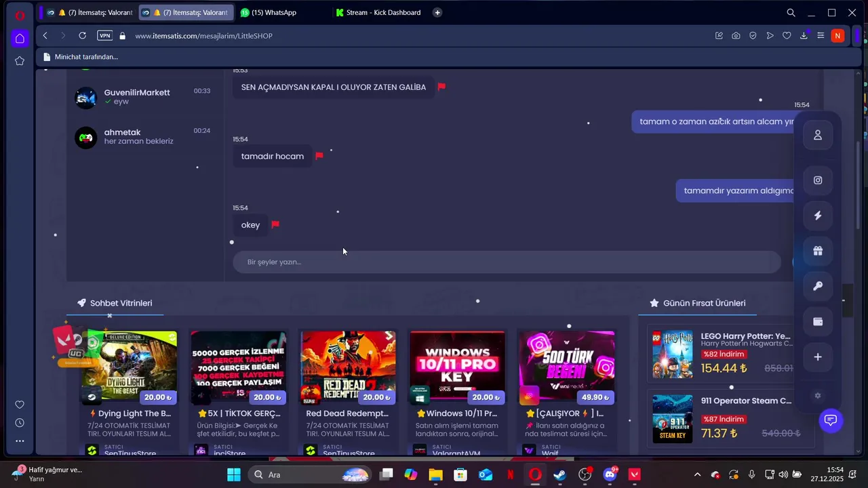The image size is (868, 488).
Task: Open LEGO Harry Potter deal item
Action: tap(731, 354)
